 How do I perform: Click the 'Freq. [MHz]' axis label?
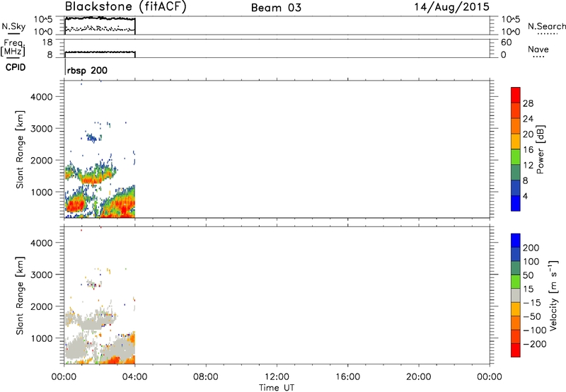(x=13, y=48)
